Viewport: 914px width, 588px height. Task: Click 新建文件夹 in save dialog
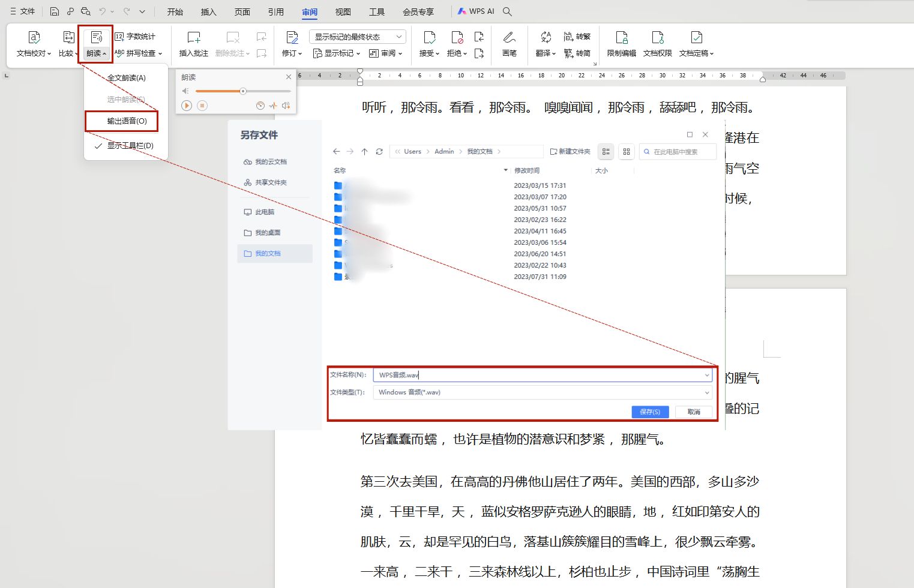point(571,152)
